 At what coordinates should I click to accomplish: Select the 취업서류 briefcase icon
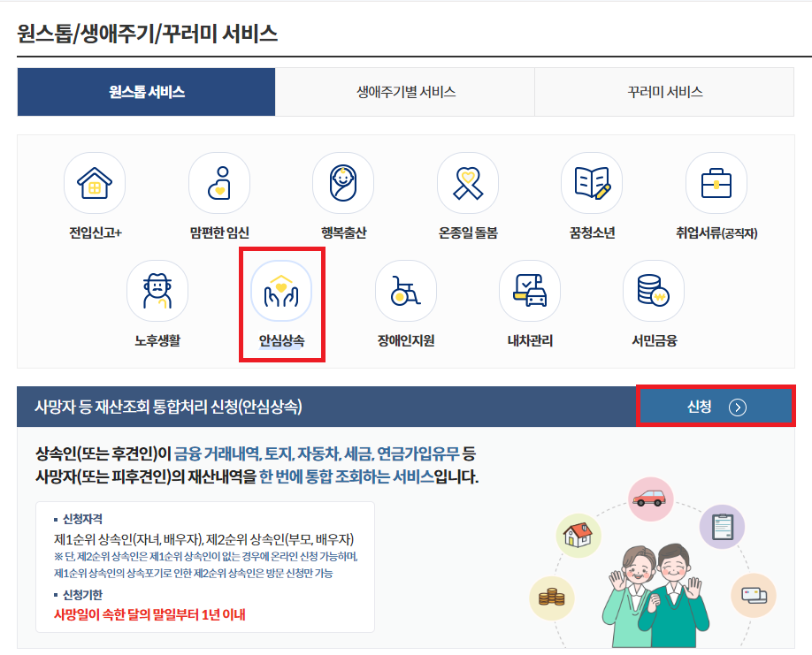tap(716, 183)
